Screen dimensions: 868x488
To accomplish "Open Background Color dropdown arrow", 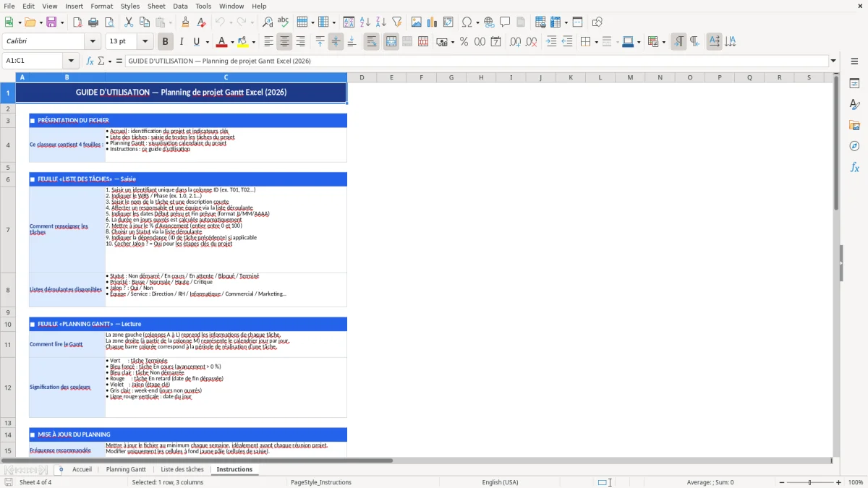I will [x=253, y=42].
